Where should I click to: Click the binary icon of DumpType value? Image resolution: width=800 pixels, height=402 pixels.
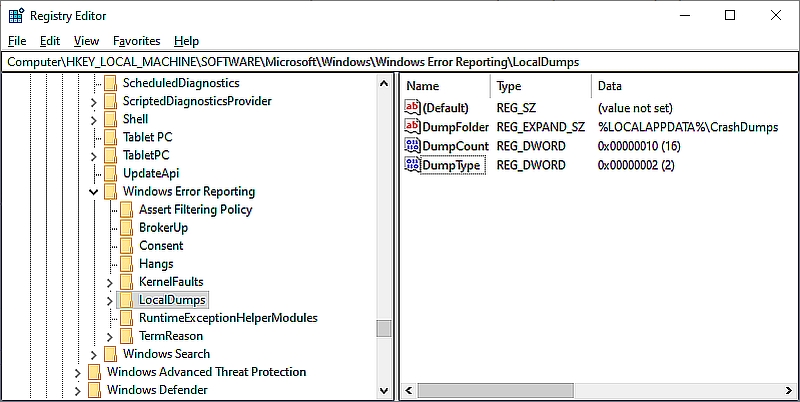(x=412, y=165)
